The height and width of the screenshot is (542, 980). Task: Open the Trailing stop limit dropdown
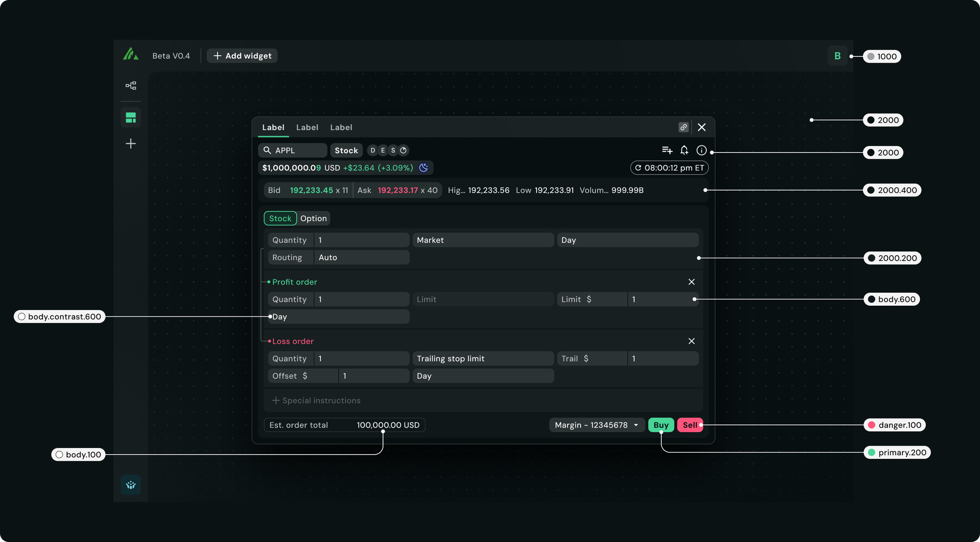[x=483, y=359]
